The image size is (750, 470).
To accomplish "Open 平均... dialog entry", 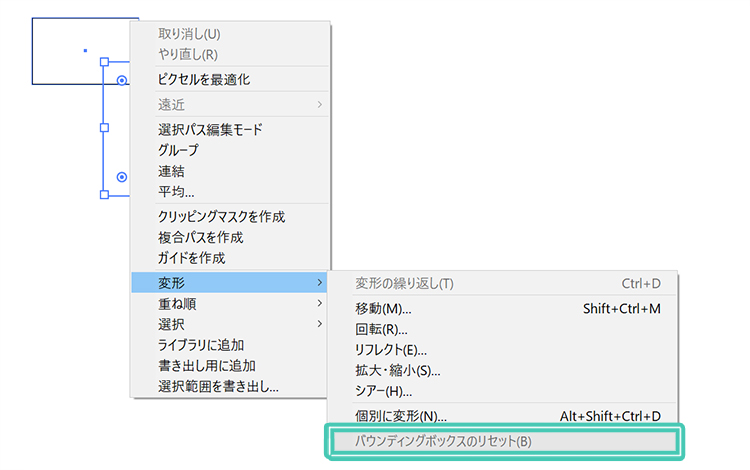I will tap(230, 192).
